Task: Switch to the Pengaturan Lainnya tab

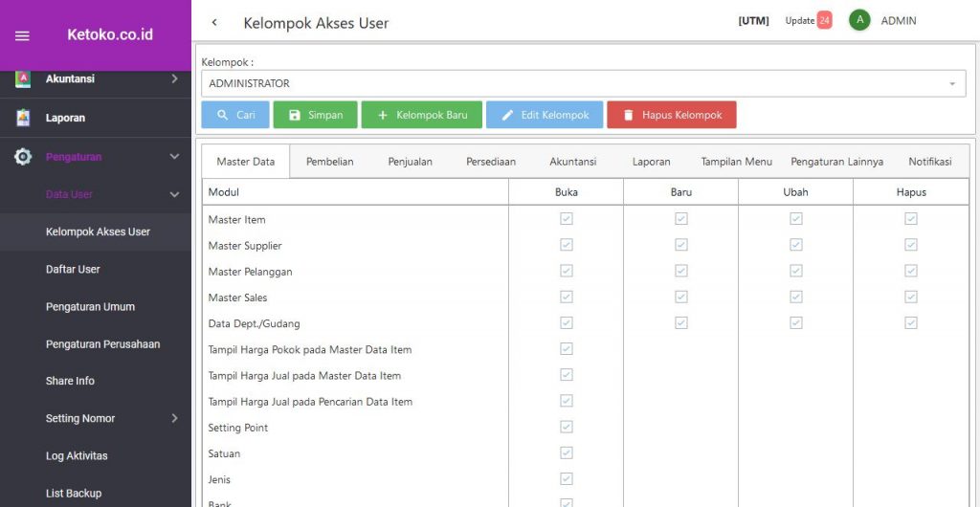Action: (x=836, y=162)
